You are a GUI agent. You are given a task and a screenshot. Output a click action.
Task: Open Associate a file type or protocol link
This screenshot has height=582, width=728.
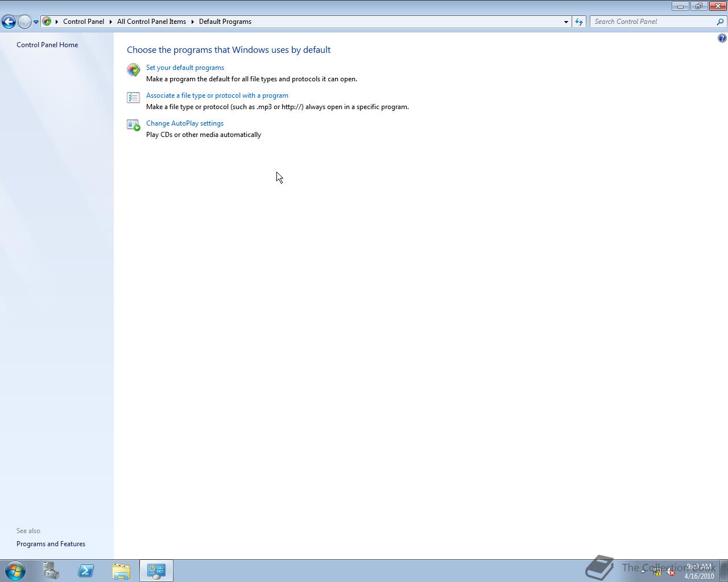pyautogui.click(x=217, y=95)
